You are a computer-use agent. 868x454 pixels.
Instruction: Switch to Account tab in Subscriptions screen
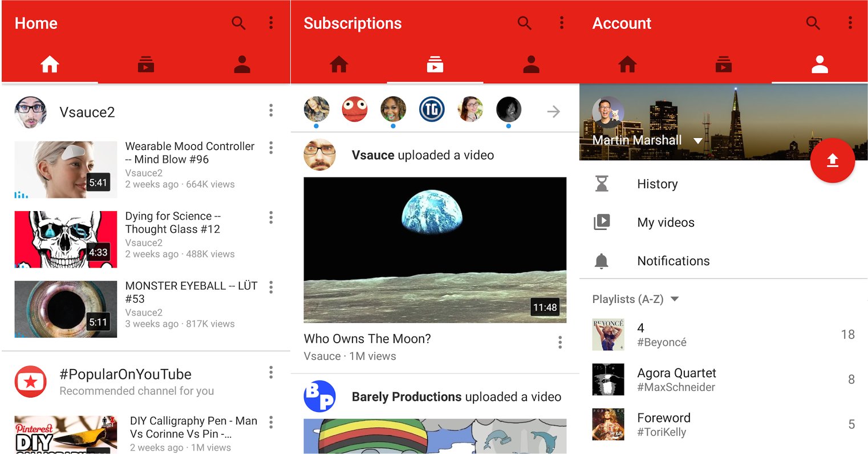531,65
